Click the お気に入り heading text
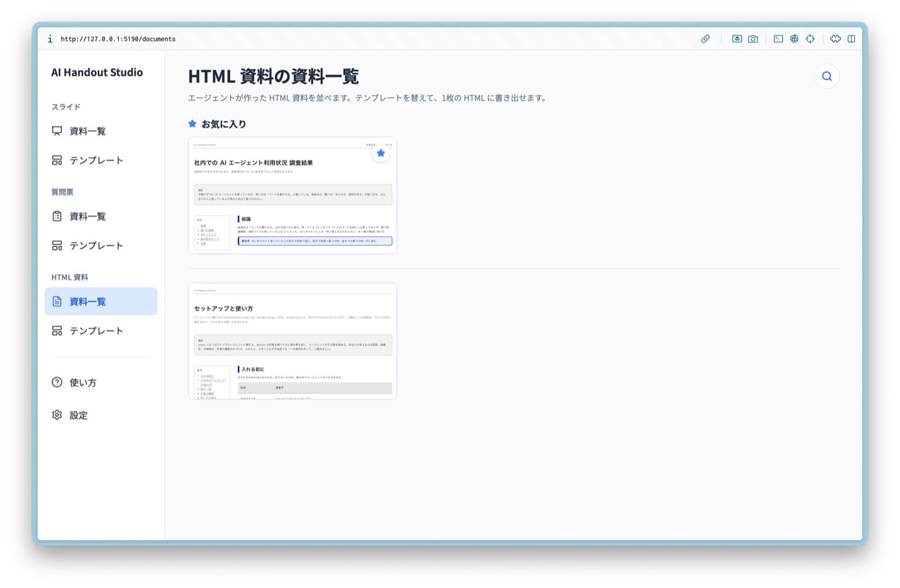This screenshot has height=588, width=900. [x=224, y=124]
